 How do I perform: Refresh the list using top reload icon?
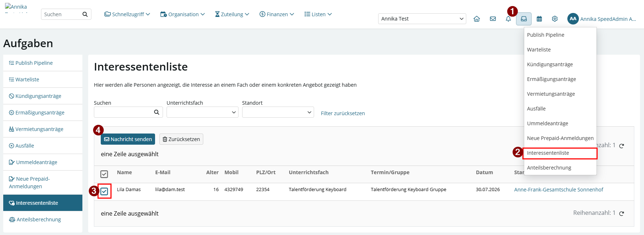621,146
